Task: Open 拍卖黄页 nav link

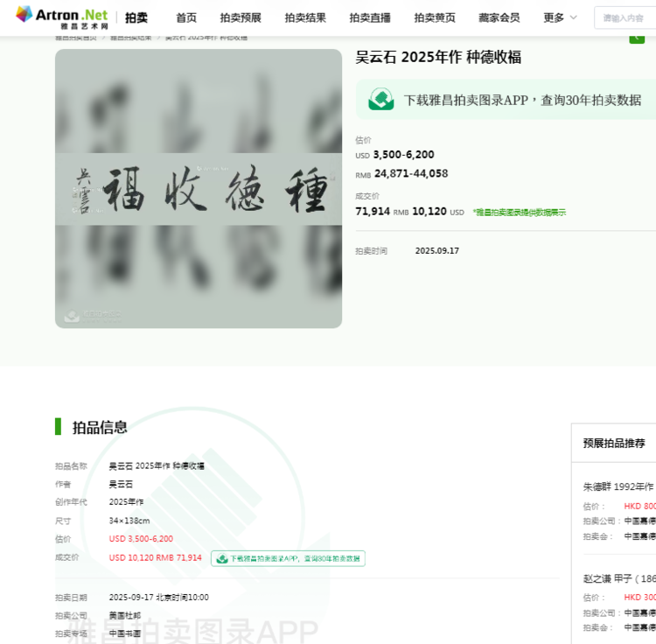Action: tap(435, 17)
